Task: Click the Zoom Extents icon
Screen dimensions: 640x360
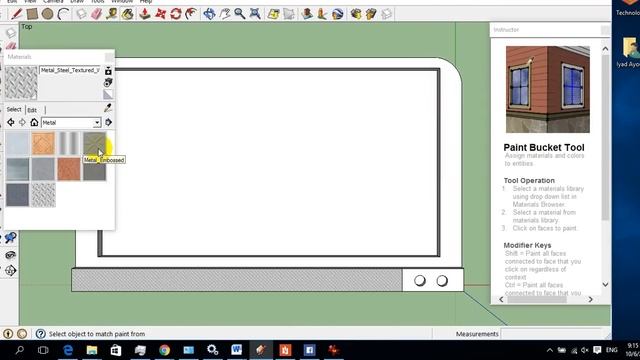Action: [255, 14]
